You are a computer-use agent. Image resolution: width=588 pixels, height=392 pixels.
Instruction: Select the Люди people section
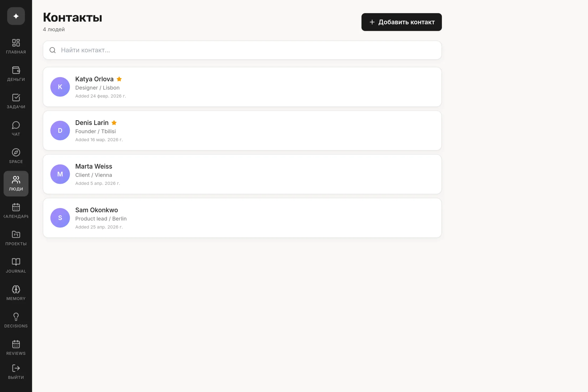[16, 184]
